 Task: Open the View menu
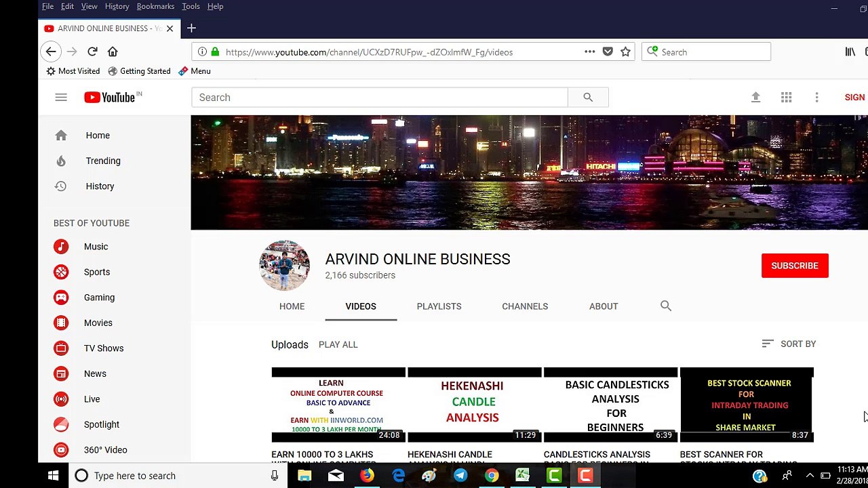coord(90,6)
